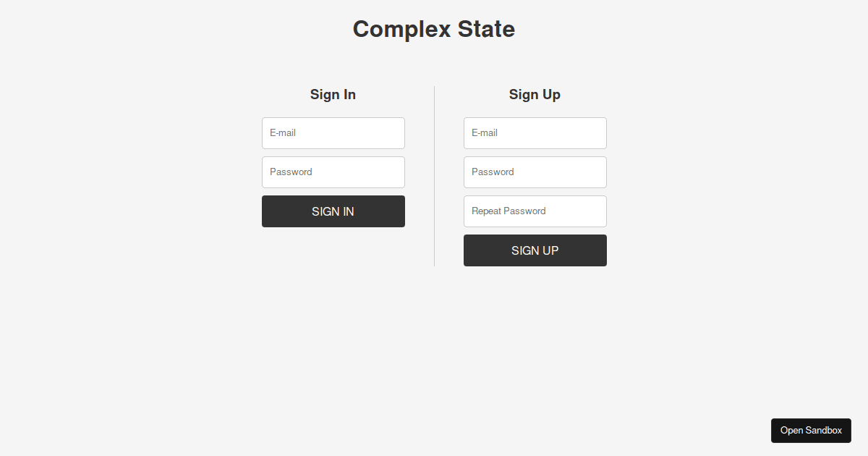Click the SIGN UP button
868x456 pixels.
click(x=535, y=250)
